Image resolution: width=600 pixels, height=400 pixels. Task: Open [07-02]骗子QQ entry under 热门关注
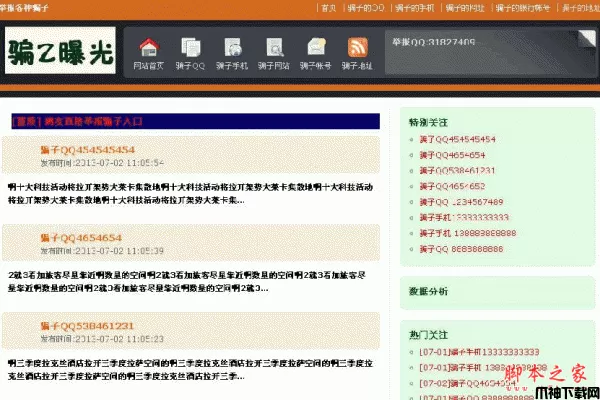point(468,383)
